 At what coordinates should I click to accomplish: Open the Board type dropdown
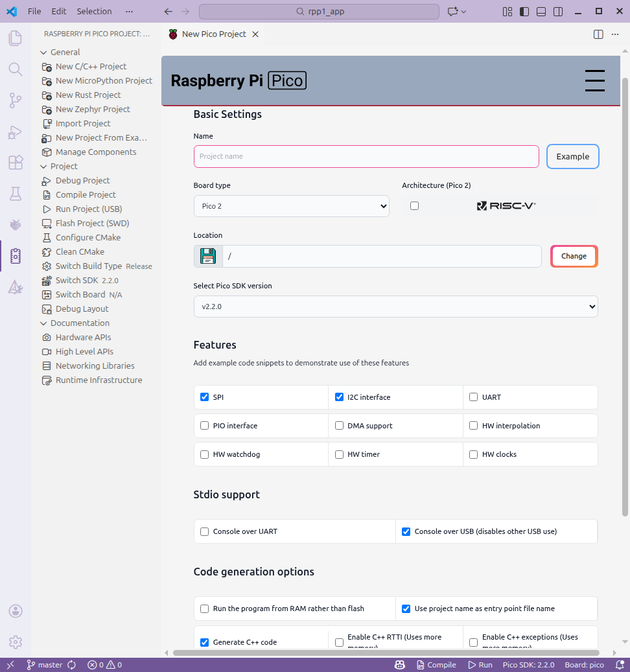pyautogui.click(x=292, y=206)
